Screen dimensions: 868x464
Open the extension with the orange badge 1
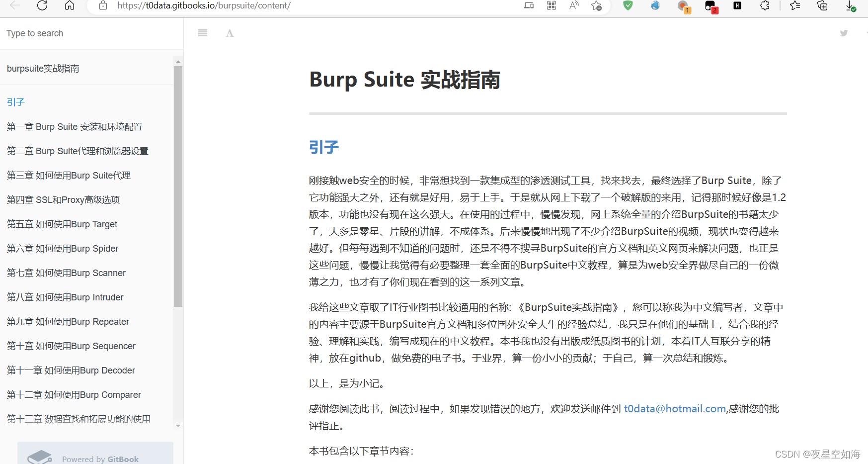pos(684,6)
